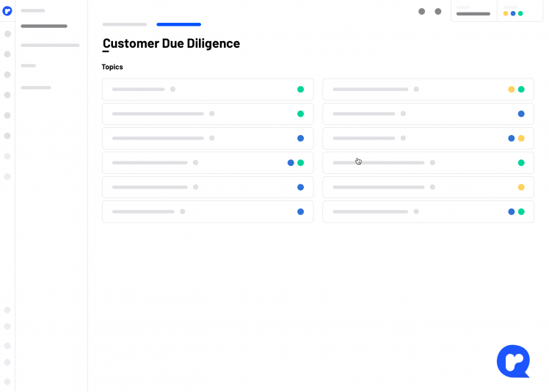
Task: Click the blue app logo at top-left
Action: tap(7, 11)
